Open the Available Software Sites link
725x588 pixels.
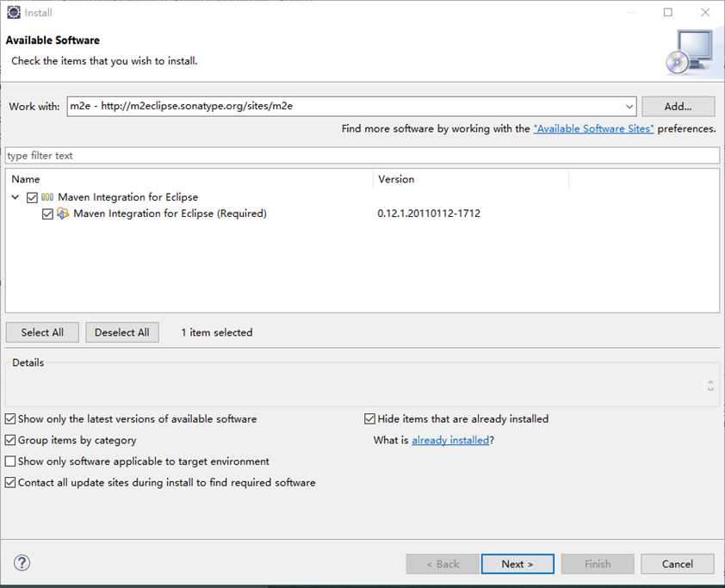coord(593,129)
